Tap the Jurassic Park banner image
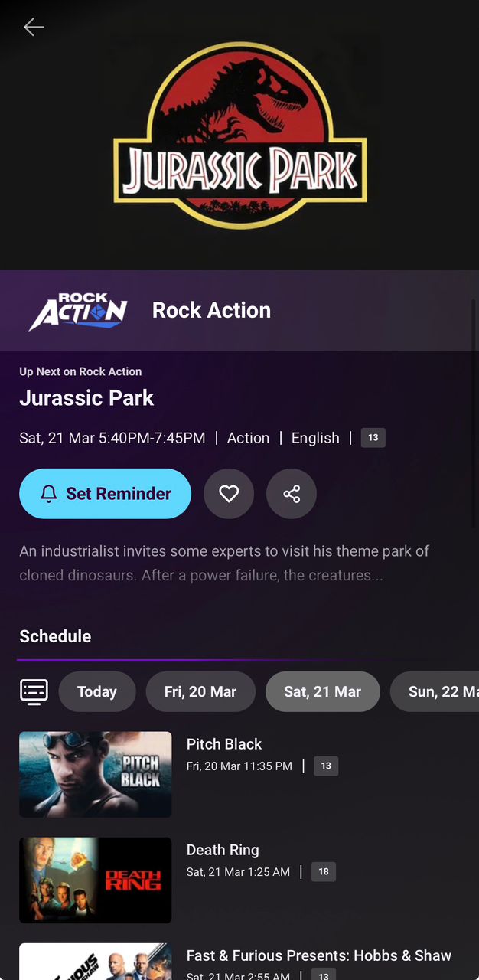The height and width of the screenshot is (980, 479). pyautogui.click(x=239, y=135)
